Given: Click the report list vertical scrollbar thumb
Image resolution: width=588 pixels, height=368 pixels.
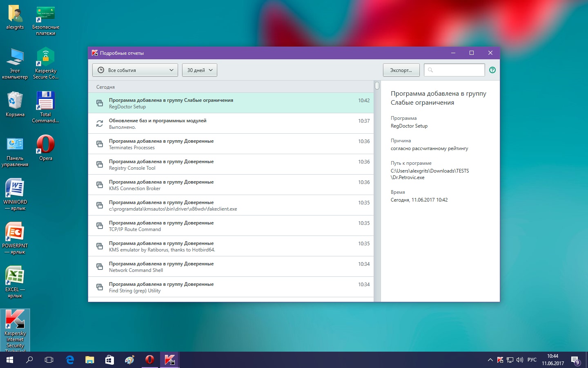Looking at the screenshot, I should tap(377, 85).
